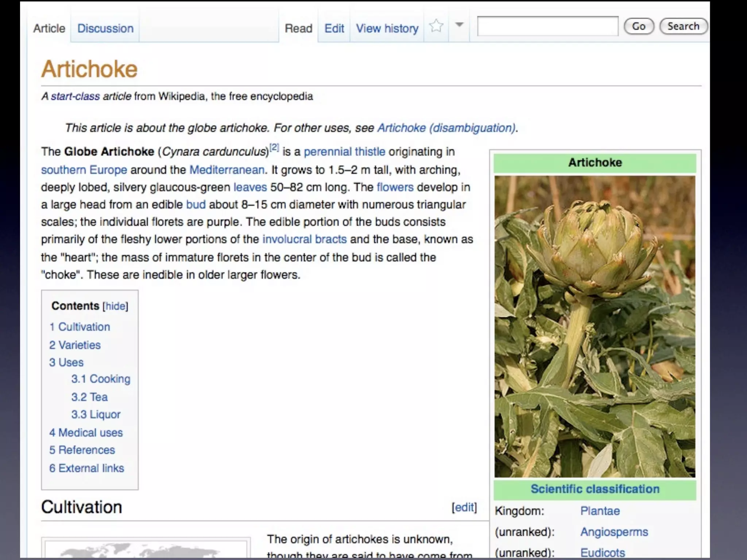This screenshot has height=560, width=747.
Task: Switch to the Discussion tab
Action: pos(105,28)
